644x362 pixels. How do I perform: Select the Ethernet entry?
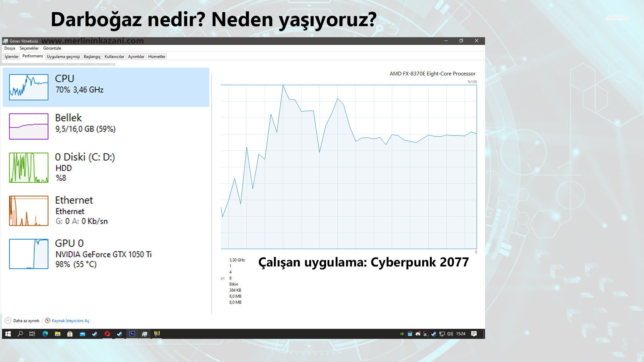coord(106,210)
